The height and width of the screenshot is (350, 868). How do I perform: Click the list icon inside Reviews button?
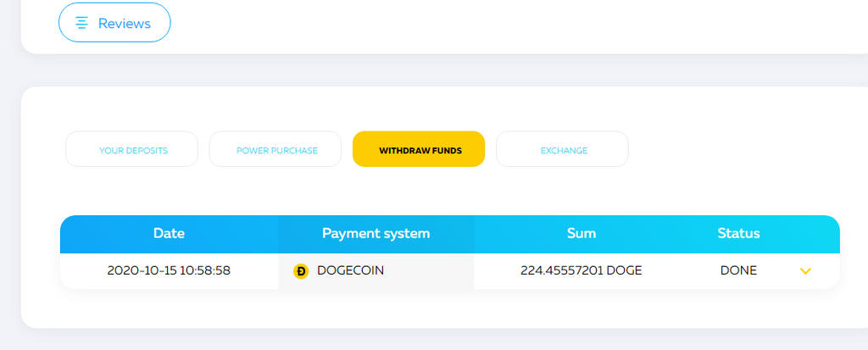(x=82, y=23)
